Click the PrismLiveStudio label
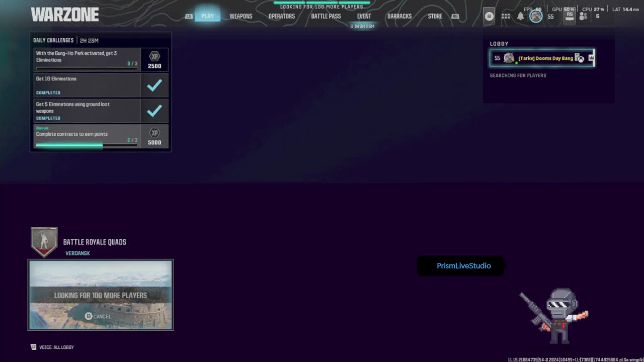 pyautogui.click(x=463, y=265)
